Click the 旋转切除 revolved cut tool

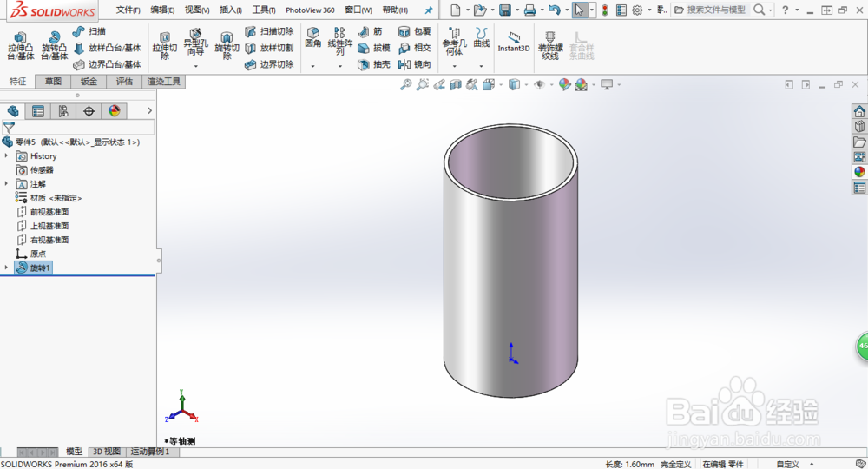[x=227, y=45]
